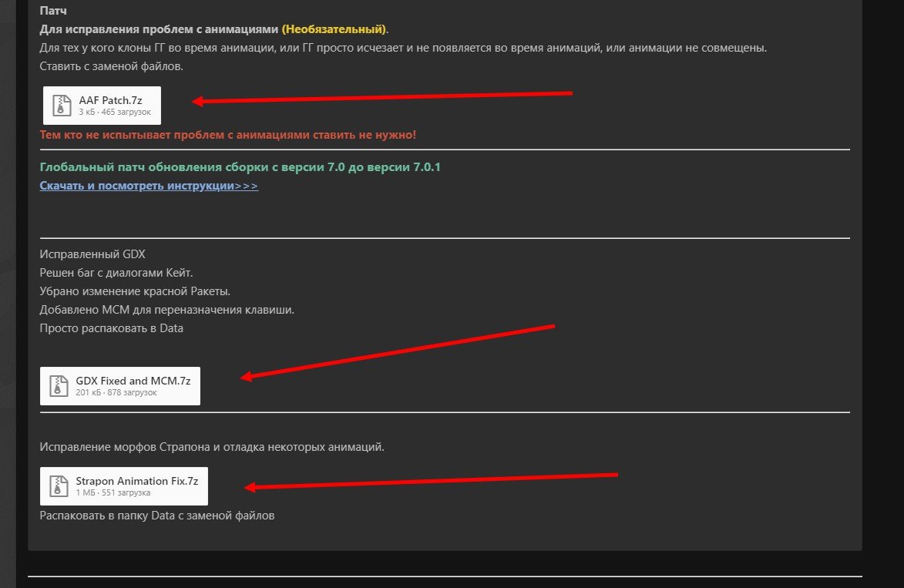
Task: Click the "1 МБ · 551 загрузка" file info
Action: tap(113, 492)
